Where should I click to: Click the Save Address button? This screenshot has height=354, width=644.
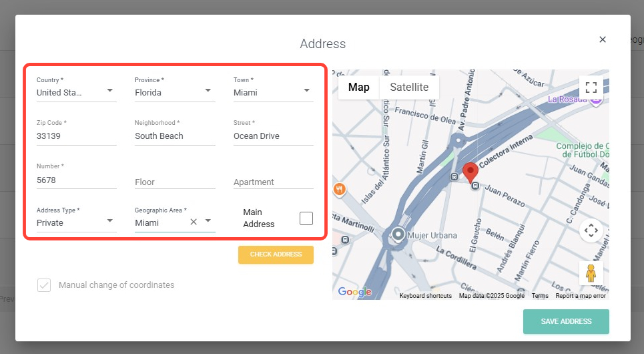[566, 321]
